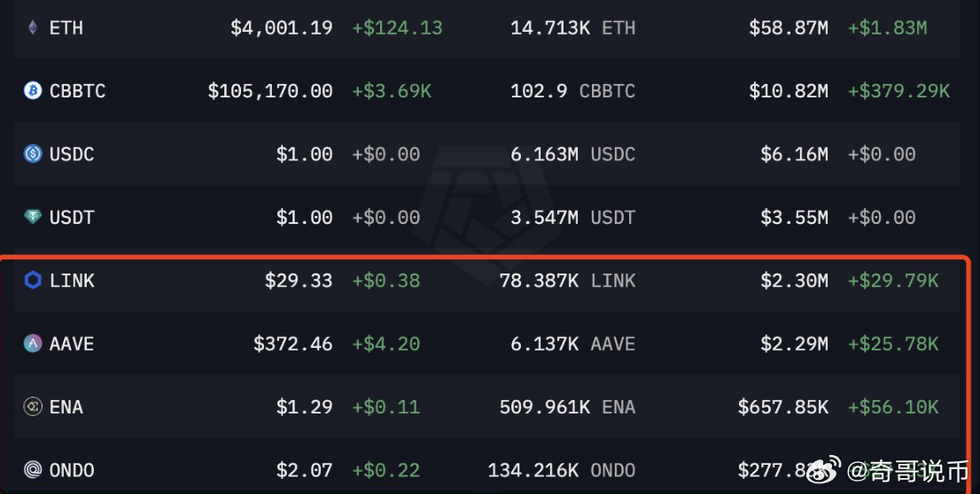Click the USDC blue dollar icon
The width and height of the screenshot is (980, 494).
pos(33,154)
